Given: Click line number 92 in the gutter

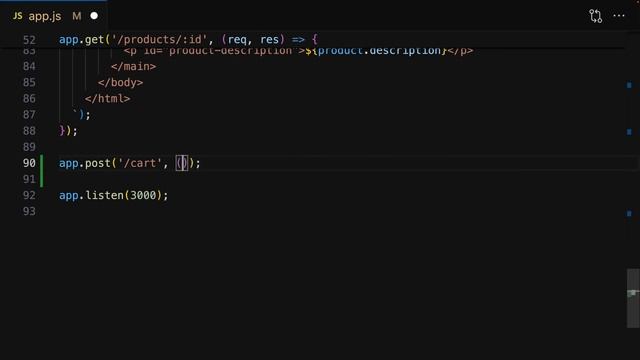Looking at the screenshot, I should (29, 195).
